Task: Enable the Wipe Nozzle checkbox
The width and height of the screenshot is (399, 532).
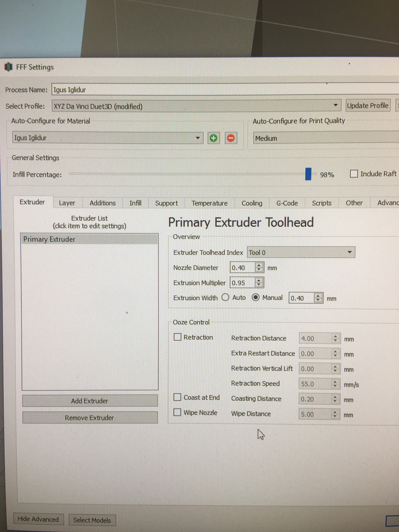Action: click(x=177, y=412)
